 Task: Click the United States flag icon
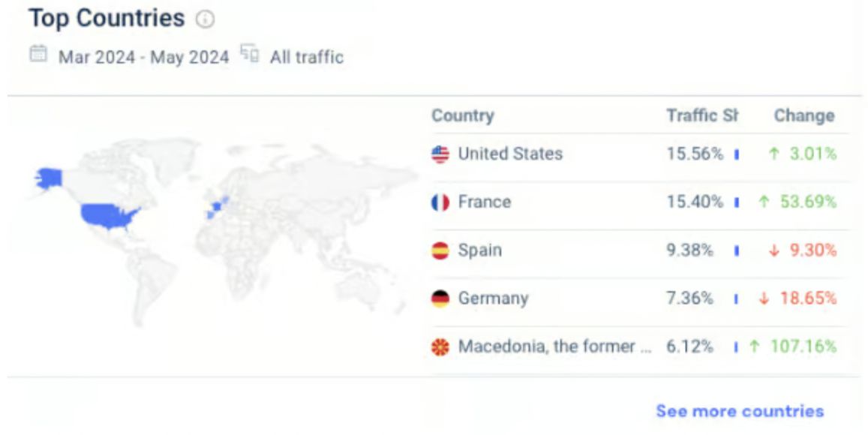[x=440, y=154]
